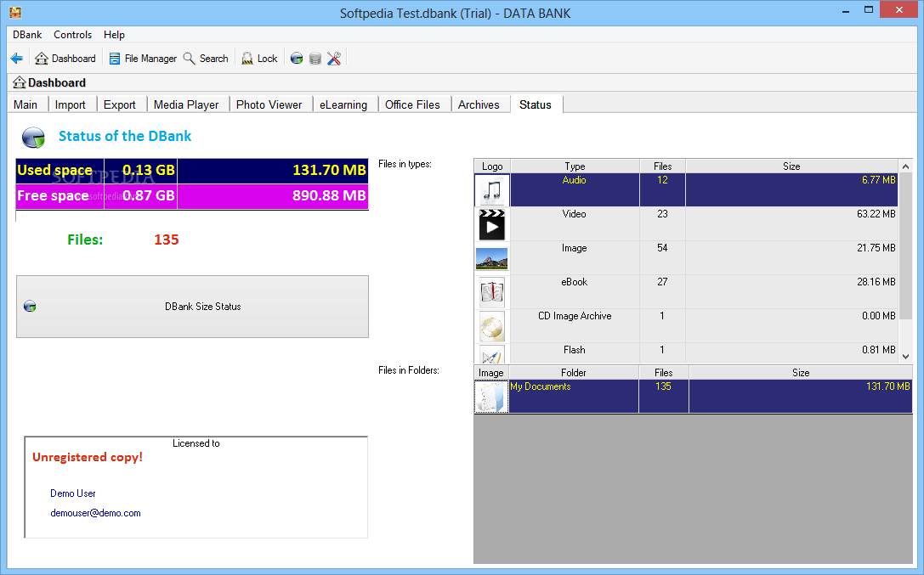Select the Video type row
Viewport: 924px width, 575px height.
pyautogui.click(x=686, y=223)
